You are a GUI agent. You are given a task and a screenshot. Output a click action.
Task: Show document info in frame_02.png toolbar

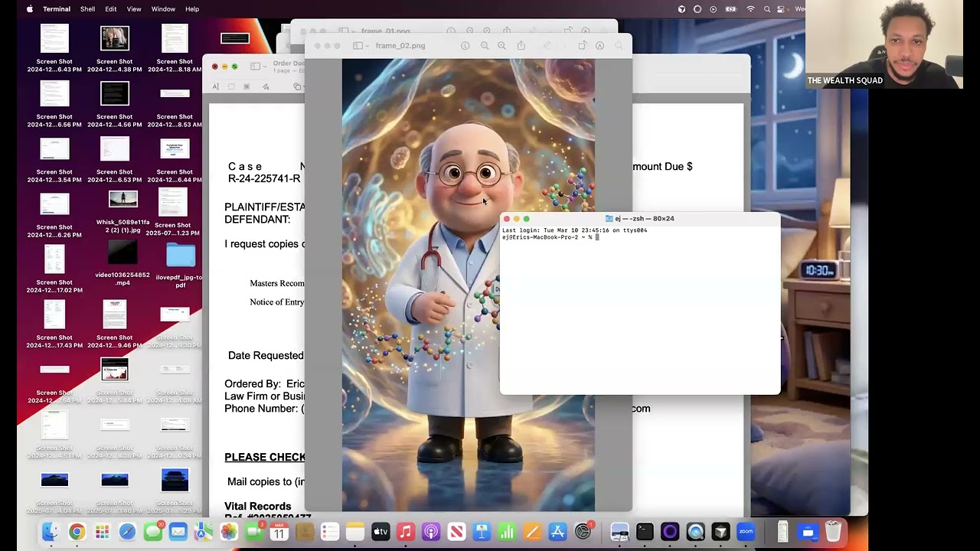click(465, 46)
